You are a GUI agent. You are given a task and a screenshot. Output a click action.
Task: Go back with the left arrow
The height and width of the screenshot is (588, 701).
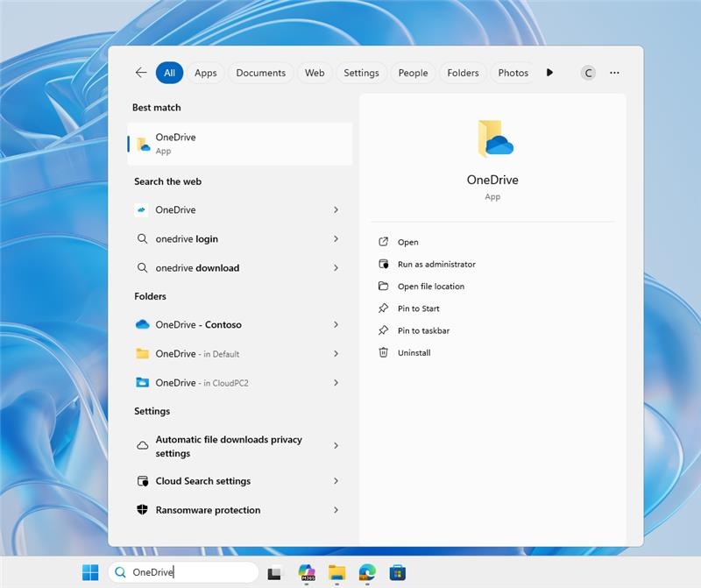[x=141, y=73]
